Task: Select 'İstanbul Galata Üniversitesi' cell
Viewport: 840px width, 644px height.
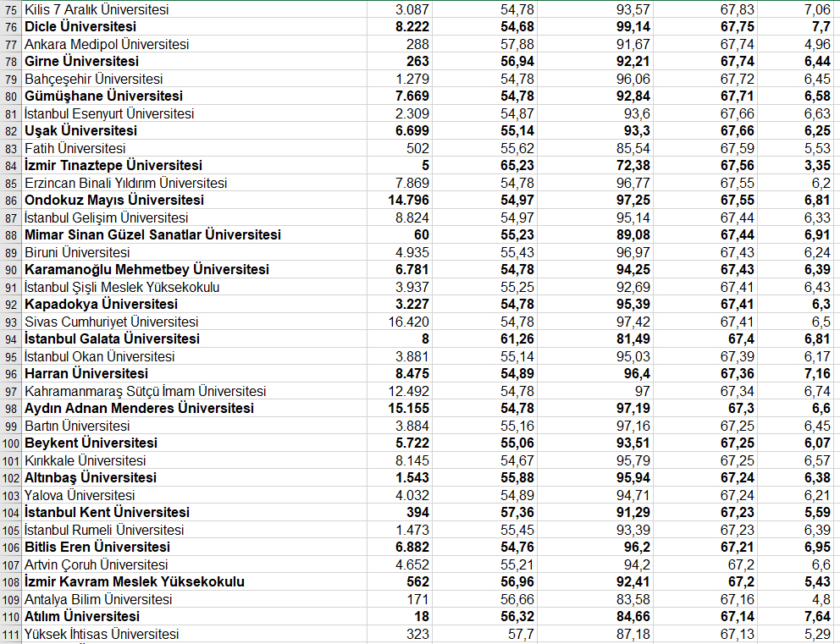Action: click(x=194, y=339)
